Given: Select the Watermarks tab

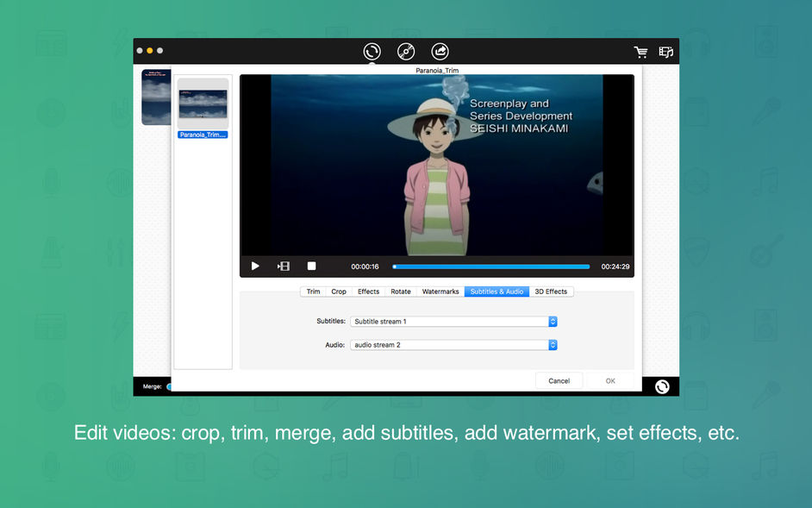Looking at the screenshot, I should point(440,292).
